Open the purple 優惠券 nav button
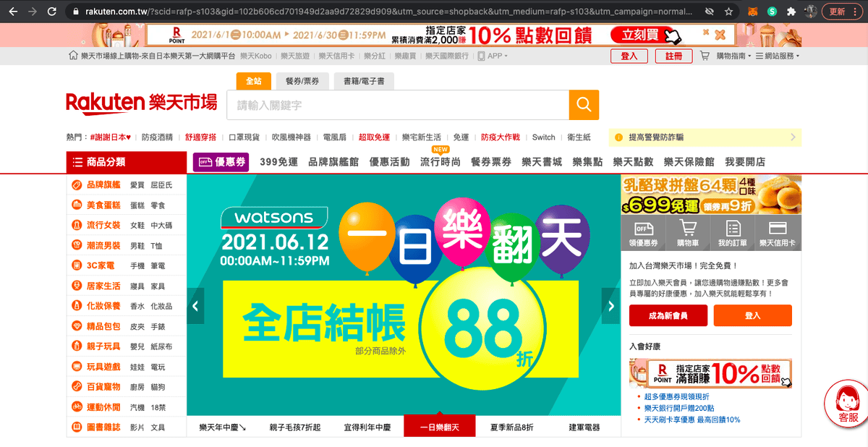This screenshot has height=447, width=868. point(221,162)
